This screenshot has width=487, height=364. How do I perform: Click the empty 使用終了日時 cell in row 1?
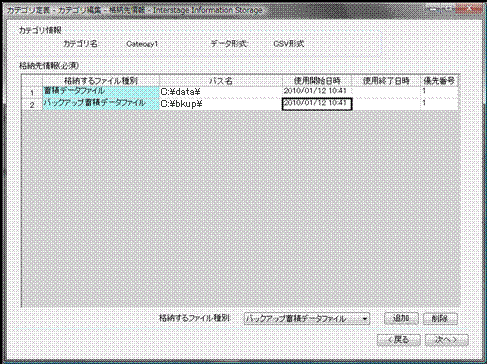click(386, 91)
